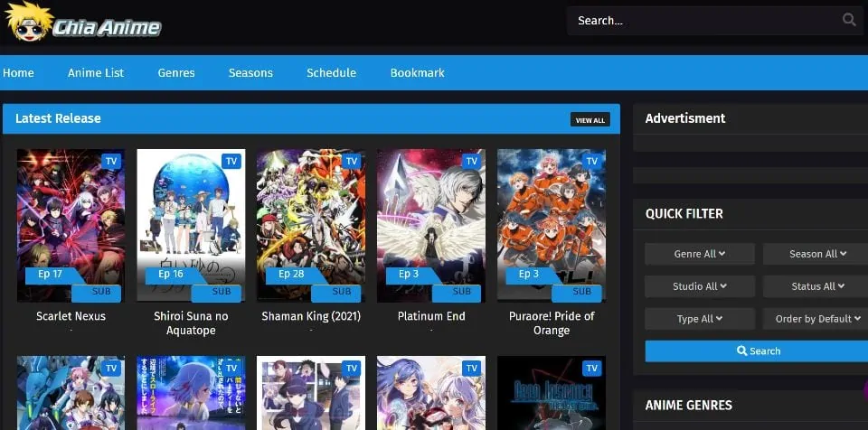868x430 pixels.
Task: Expand the Status All filter
Action: coord(817,286)
